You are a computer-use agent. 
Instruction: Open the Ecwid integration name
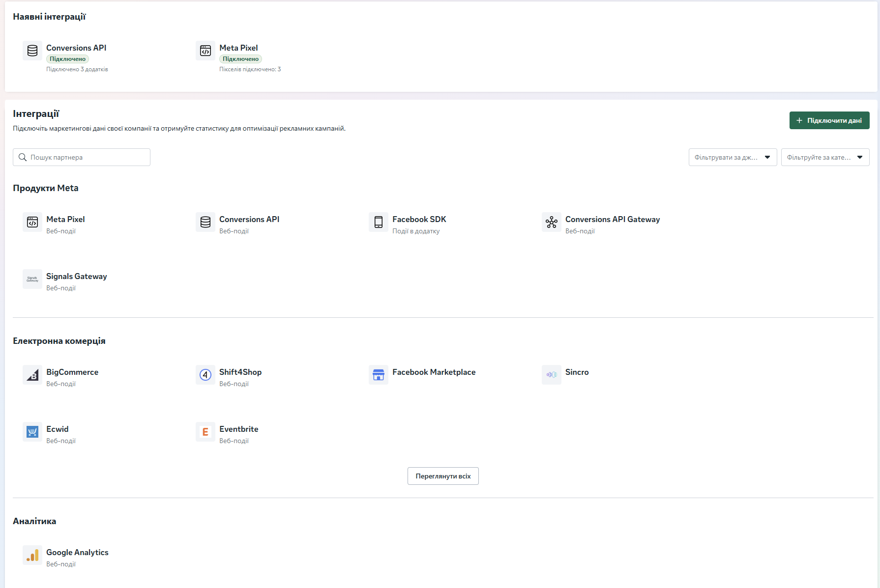58,429
